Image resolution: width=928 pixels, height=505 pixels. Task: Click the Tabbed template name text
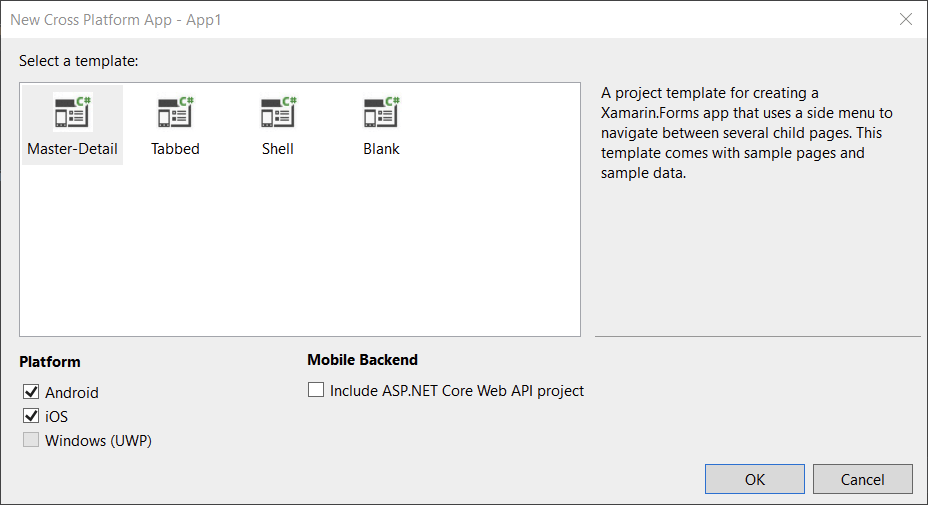tap(175, 149)
